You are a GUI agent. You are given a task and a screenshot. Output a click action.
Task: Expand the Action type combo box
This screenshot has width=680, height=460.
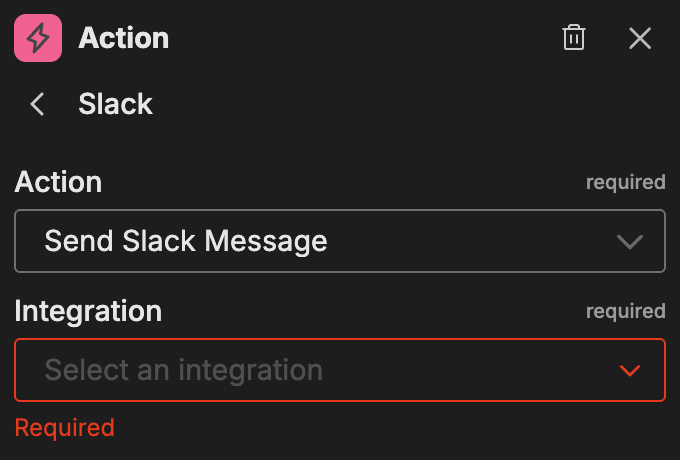[x=340, y=241]
